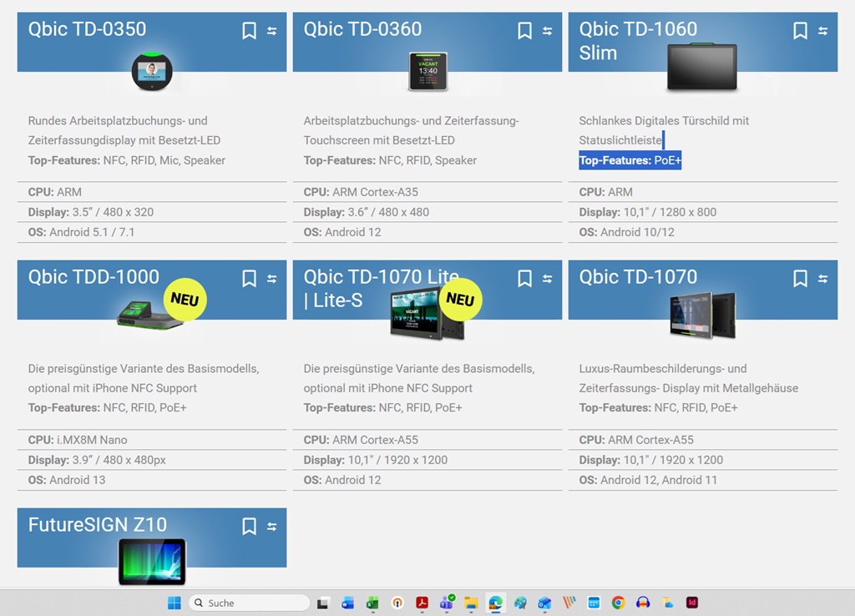Open the Qbic TD-1070 product title
The width and height of the screenshot is (855, 616).
[x=638, y=277]
